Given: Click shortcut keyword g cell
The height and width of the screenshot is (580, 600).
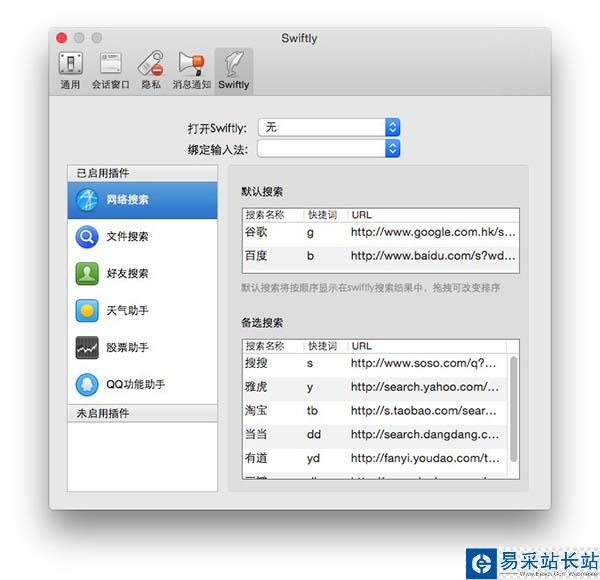Looking at the screenshot, I should (x=310, y=233).
